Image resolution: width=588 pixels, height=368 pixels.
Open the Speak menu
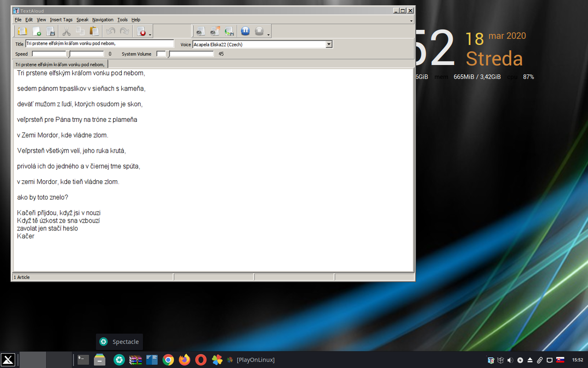pos(83,20)
